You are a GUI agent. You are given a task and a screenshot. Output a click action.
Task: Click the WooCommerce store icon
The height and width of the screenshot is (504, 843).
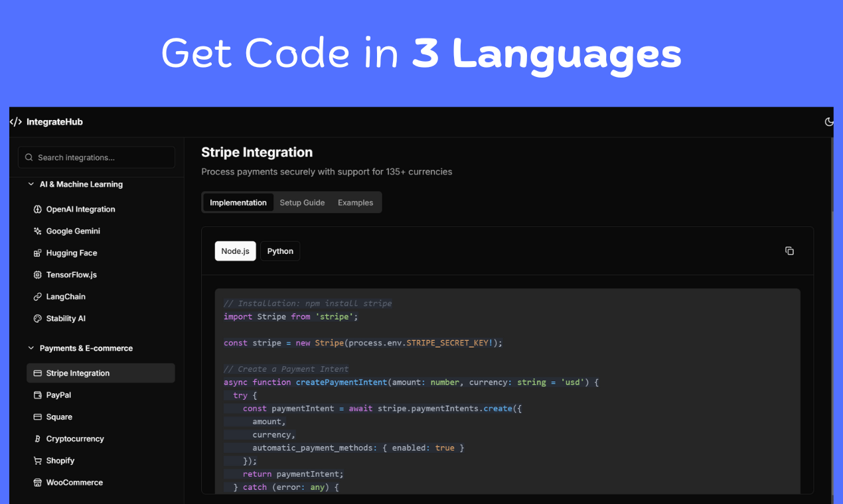pyautogui.click(x=38, y=483)
